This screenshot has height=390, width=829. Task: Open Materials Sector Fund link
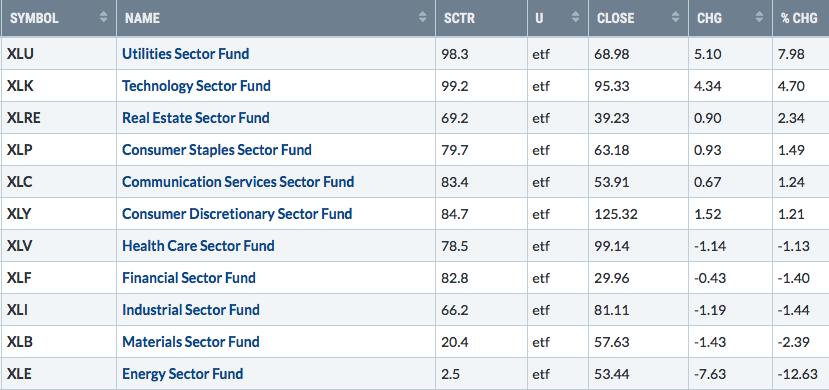point(191,342)
